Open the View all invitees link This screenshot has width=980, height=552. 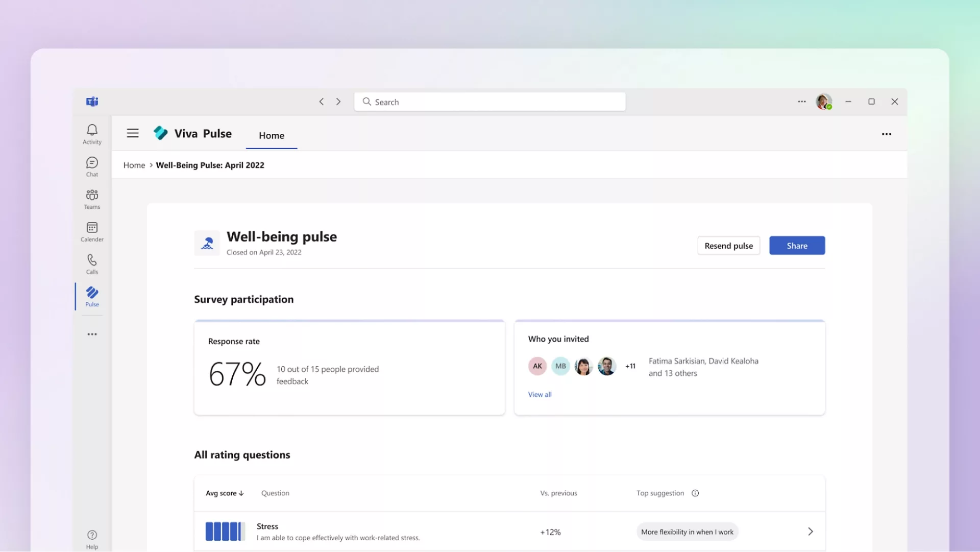[x=540, y=395]
